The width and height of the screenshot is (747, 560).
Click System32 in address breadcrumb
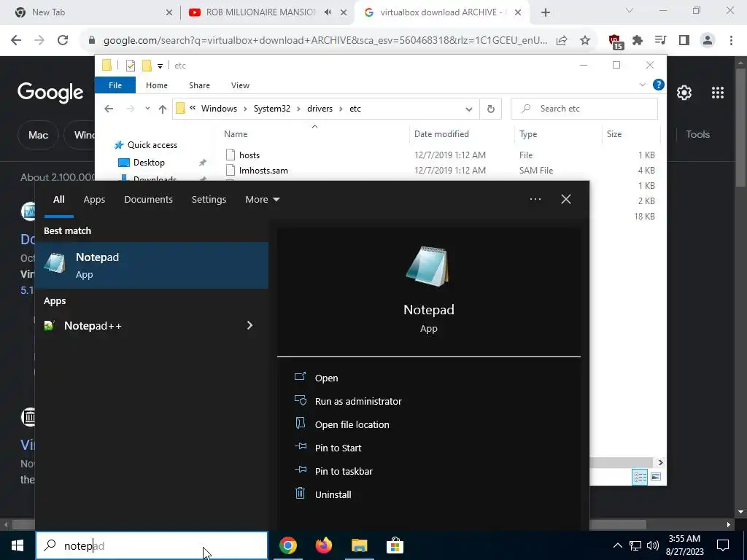pos(271,109)
